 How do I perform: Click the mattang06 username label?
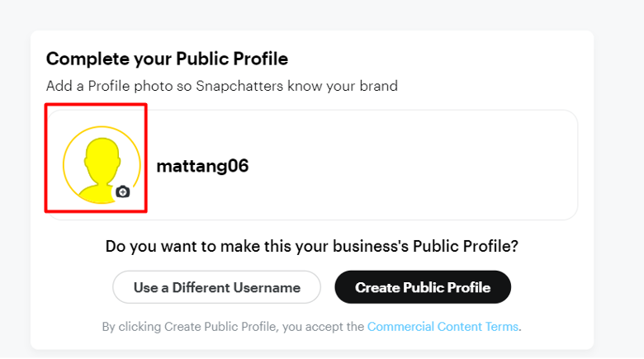pos(202,166)
